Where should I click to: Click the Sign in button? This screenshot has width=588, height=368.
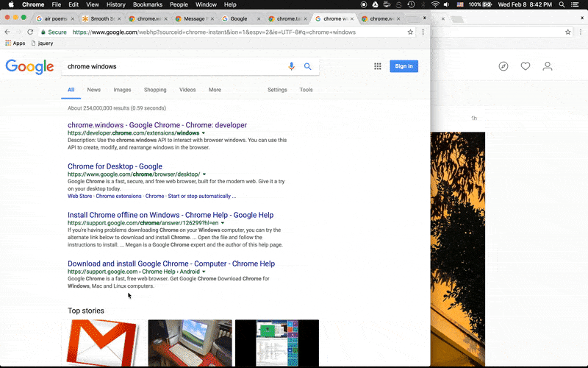pos(404,66)
